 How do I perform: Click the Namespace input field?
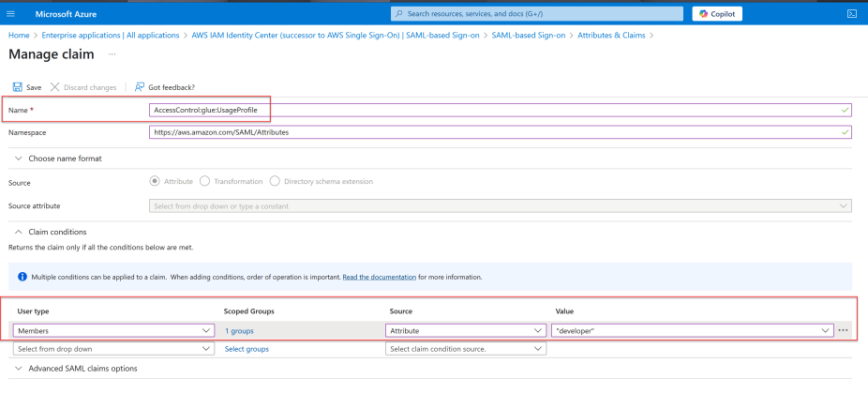(x=501, y=132)
